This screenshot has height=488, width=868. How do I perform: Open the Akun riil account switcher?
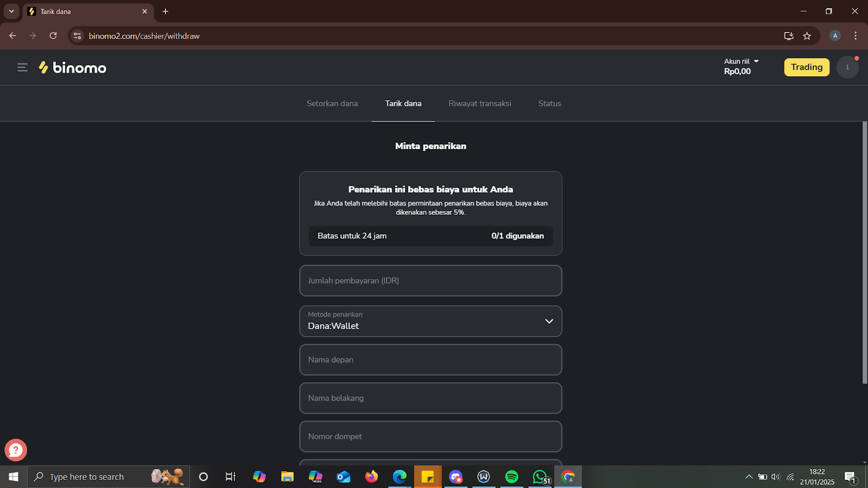(x=741, y=61)
